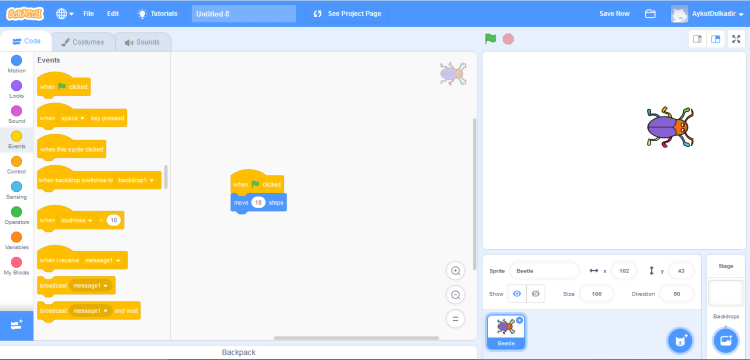
Task: Select the Events block category
Action: [x=16, y=140]
